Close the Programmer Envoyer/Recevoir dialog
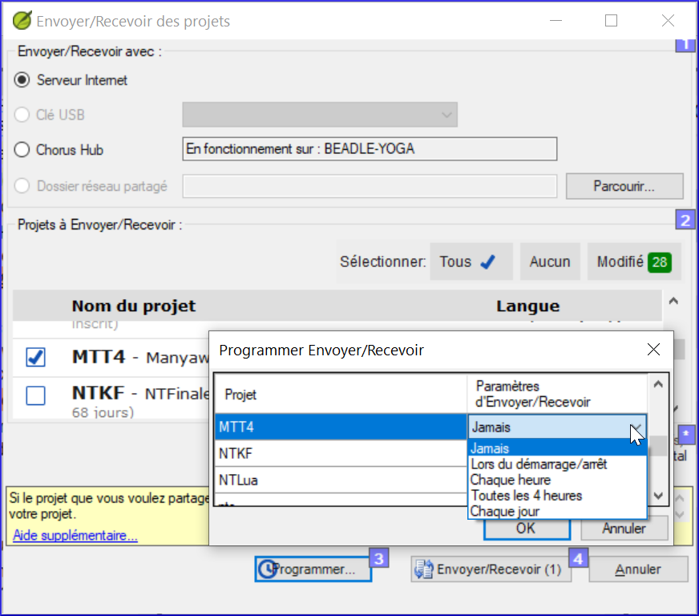Screen dimensions: 699x616 pos(653,349)
